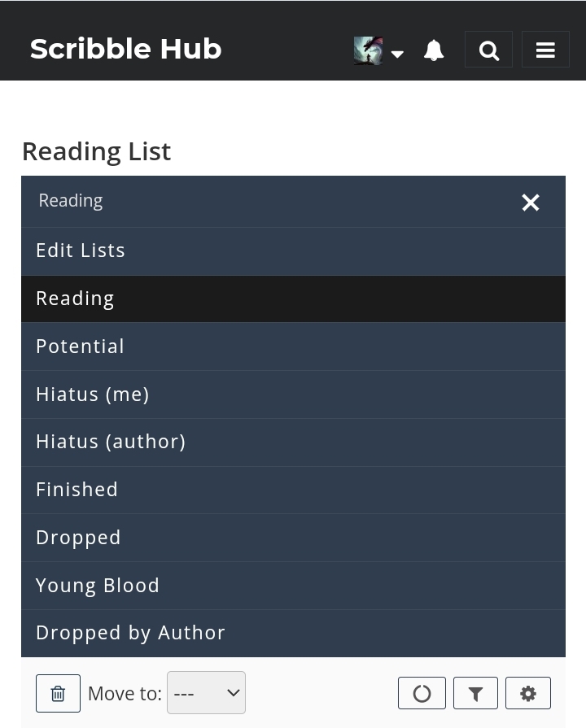Go home via the Scribble Hub logo
The image size is (586, 728).
125,49
